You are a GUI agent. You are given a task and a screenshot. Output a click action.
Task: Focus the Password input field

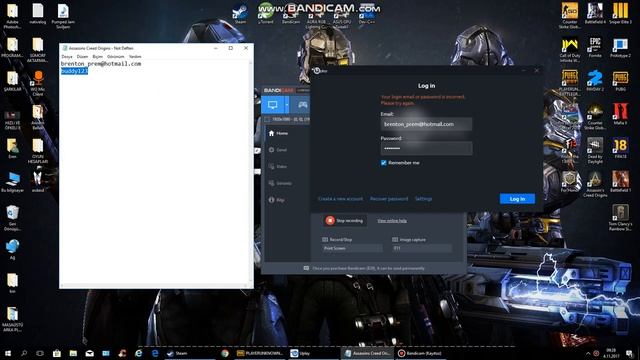click(x=427, y=148)
